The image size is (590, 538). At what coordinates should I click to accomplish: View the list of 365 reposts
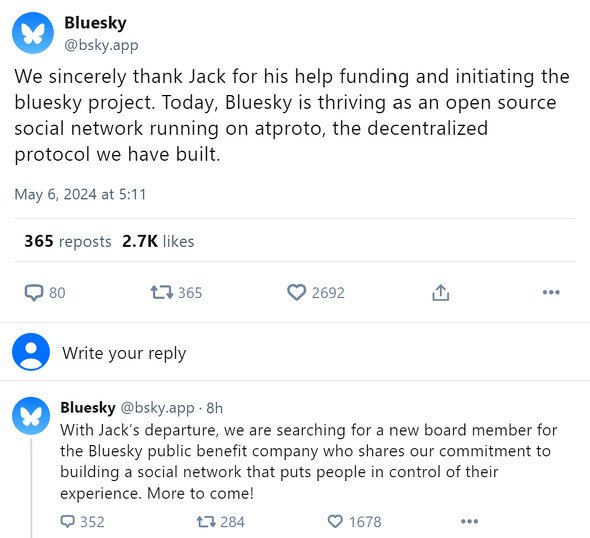coord(68,241)
